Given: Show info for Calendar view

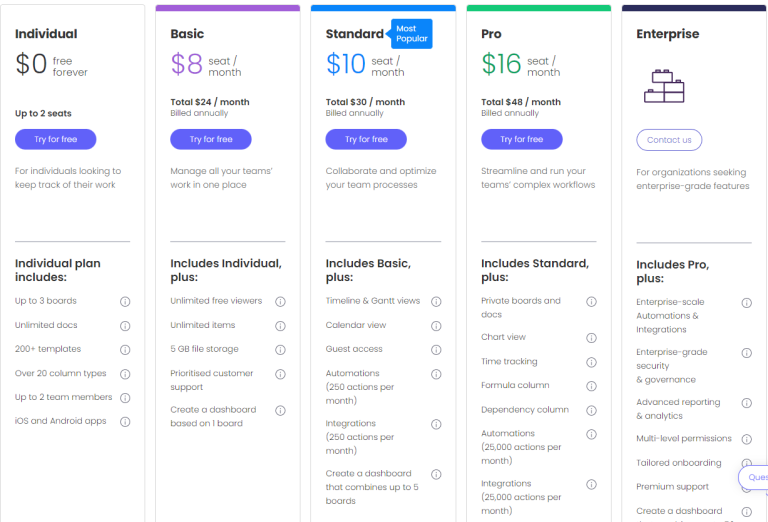Looking at the screenshot, I should [x=436, y=326].
